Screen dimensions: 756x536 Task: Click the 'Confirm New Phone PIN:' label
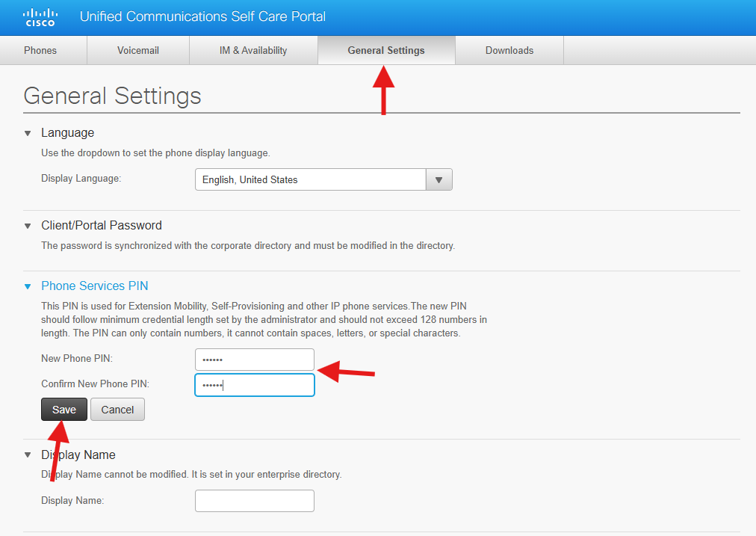tap(95, 383)
